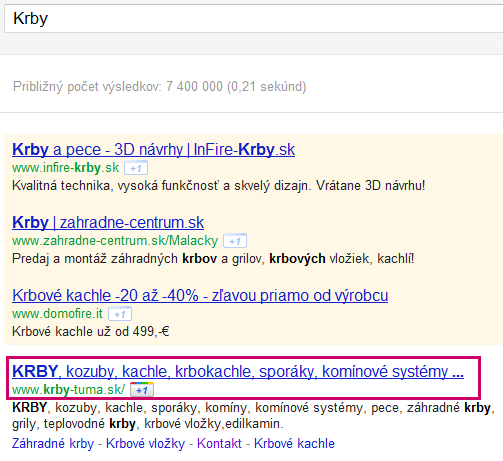Click the +1 button next to www.domofire.it

[x=120, y=314]
